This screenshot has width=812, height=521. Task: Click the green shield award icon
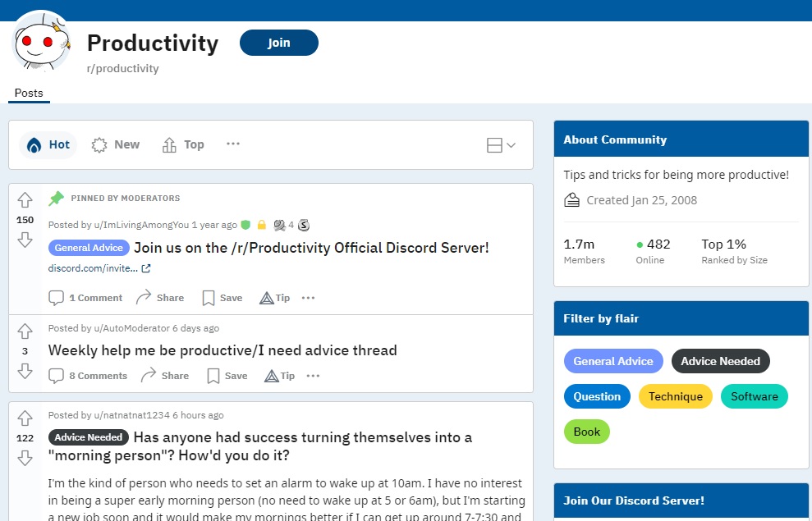[246, 224]
